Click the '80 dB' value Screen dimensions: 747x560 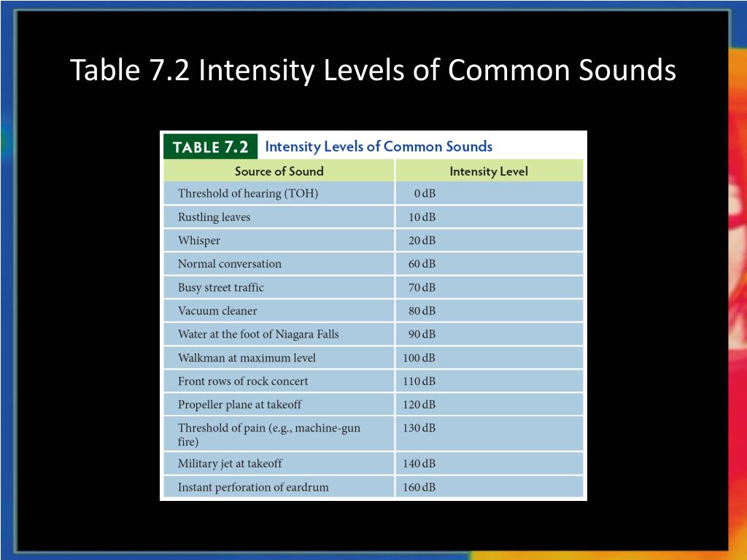(x=422, y=311)
